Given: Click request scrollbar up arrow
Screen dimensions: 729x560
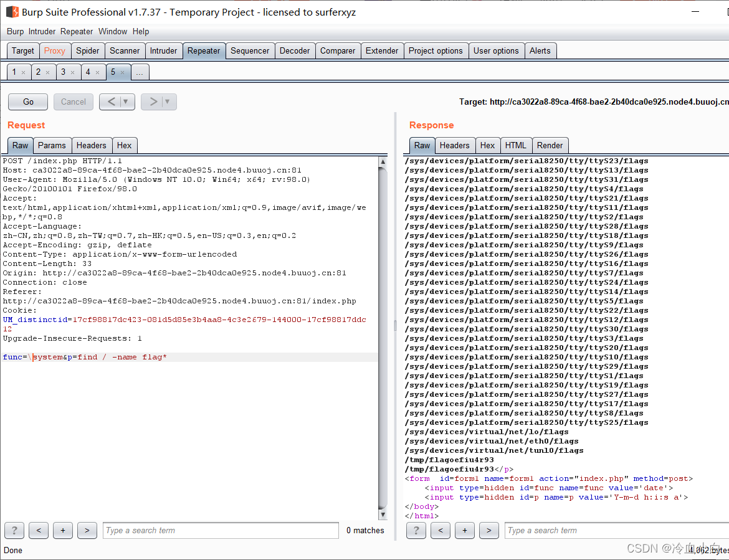Looking at the screenshot, I should pyautogui.click(x=383, y=162).
